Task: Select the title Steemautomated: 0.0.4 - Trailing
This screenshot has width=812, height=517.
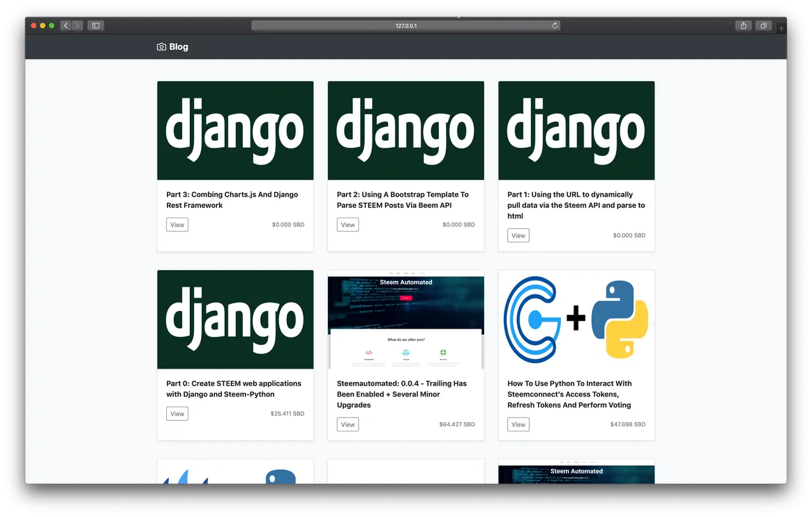Action: coord(402,394)
